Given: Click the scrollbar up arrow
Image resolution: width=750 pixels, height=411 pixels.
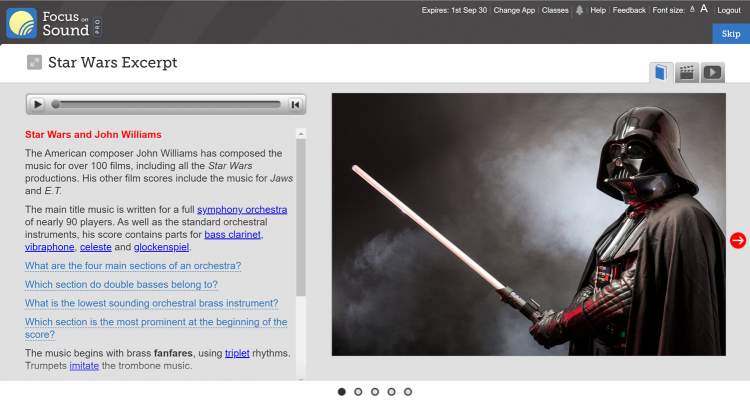Looking at the screenshot, I should (x=301, y=133).
